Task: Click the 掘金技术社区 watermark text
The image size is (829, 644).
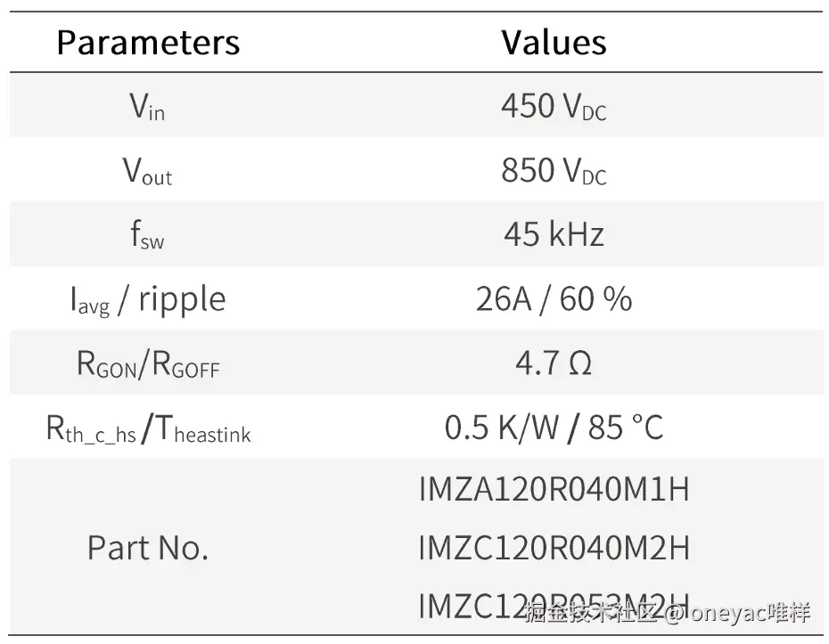Action: click(591, 614)
